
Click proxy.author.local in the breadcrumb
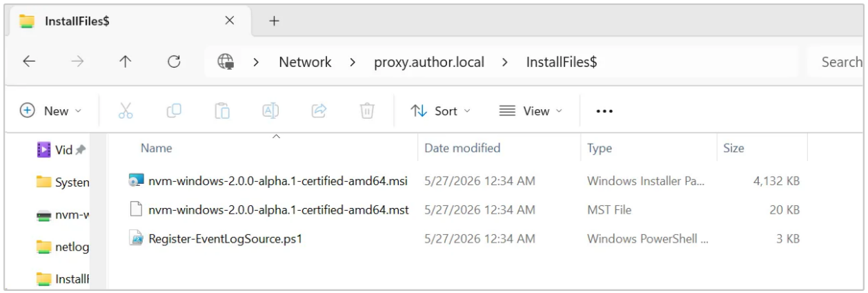coord(428,62)
